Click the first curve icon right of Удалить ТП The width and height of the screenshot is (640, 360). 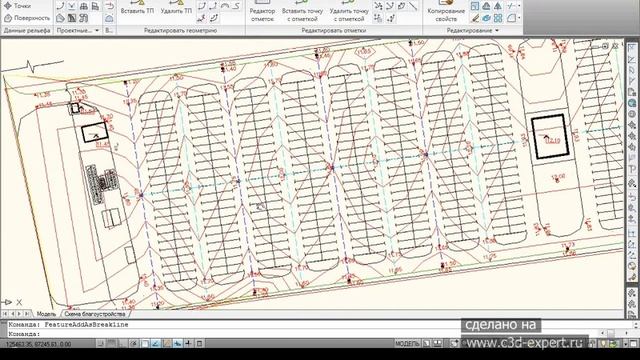pos(202,6)
